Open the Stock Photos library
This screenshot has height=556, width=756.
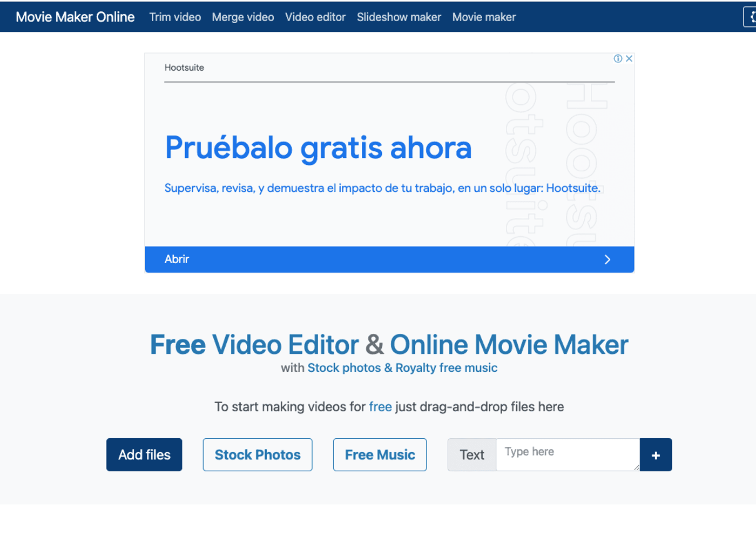[x=258, y=454]
